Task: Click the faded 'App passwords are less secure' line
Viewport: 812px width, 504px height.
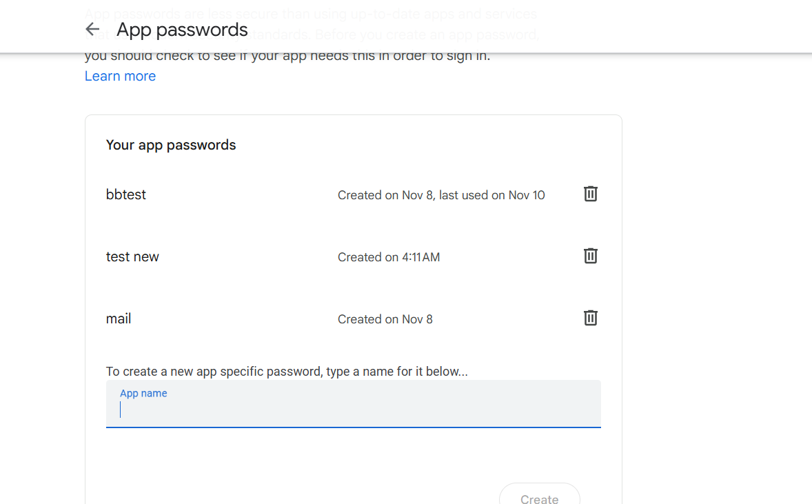Action: (x=311, y=14)
